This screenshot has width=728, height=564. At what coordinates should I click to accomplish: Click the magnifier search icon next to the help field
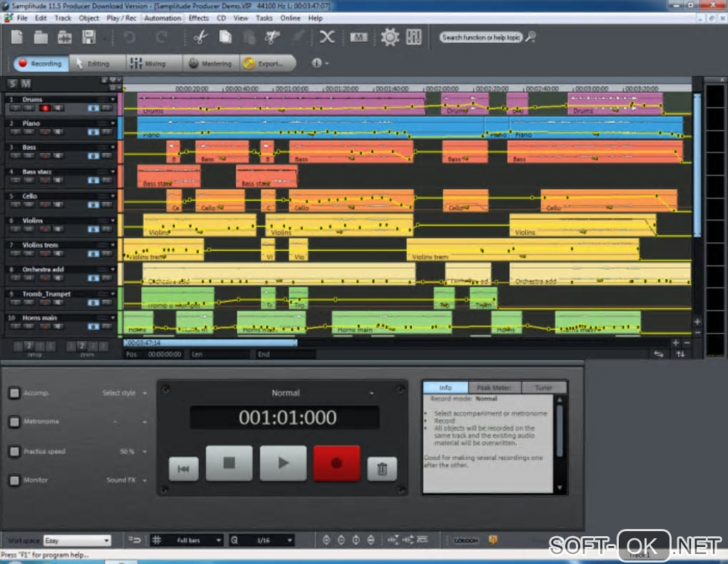click(531, 36)
